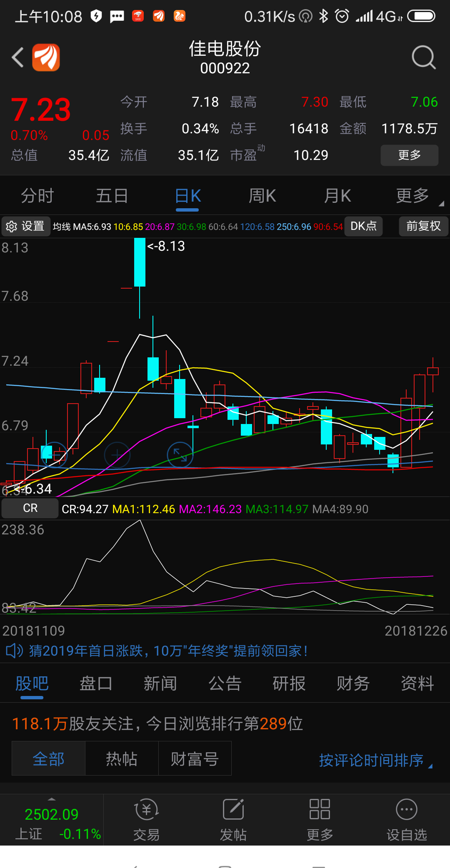Open stock search magnifier icon
Screen dimensions: 450x868
point(424,57)
